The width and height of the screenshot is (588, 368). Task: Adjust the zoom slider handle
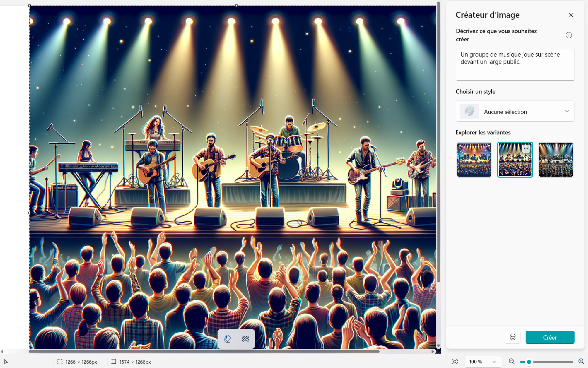click(x=529, y=362)
